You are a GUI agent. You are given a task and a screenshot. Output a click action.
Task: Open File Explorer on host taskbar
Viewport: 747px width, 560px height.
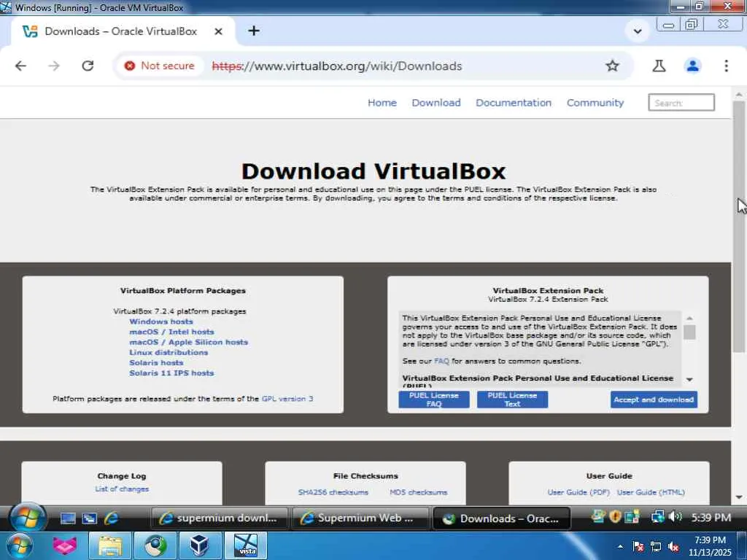pos(110,545)
